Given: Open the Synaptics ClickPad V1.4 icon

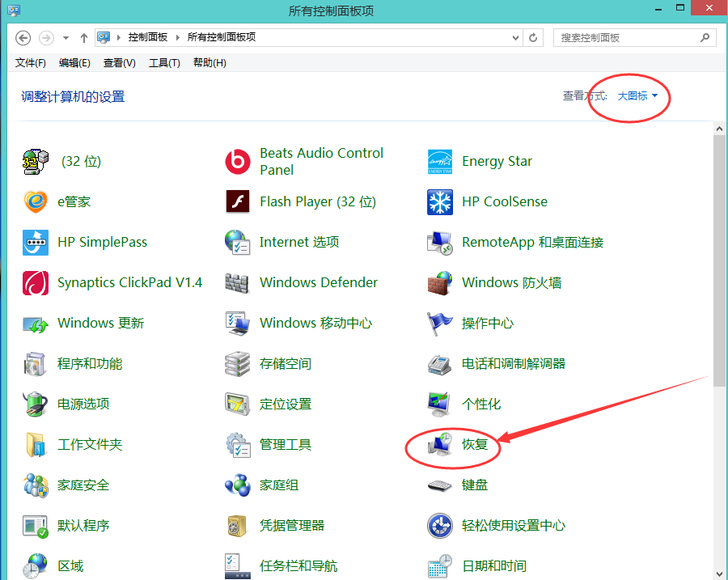Looking at the screenshot, I should pyautogui.click(x=36, y=283).
